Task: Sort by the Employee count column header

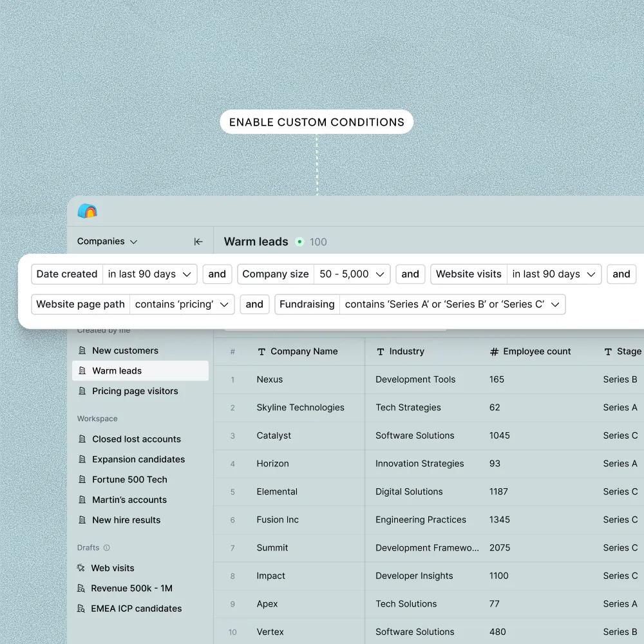Action: coord(537,352)
